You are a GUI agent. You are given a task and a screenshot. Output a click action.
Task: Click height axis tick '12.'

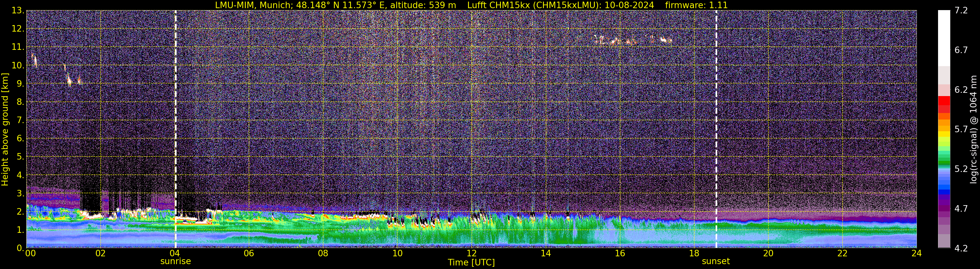(18, 29)
